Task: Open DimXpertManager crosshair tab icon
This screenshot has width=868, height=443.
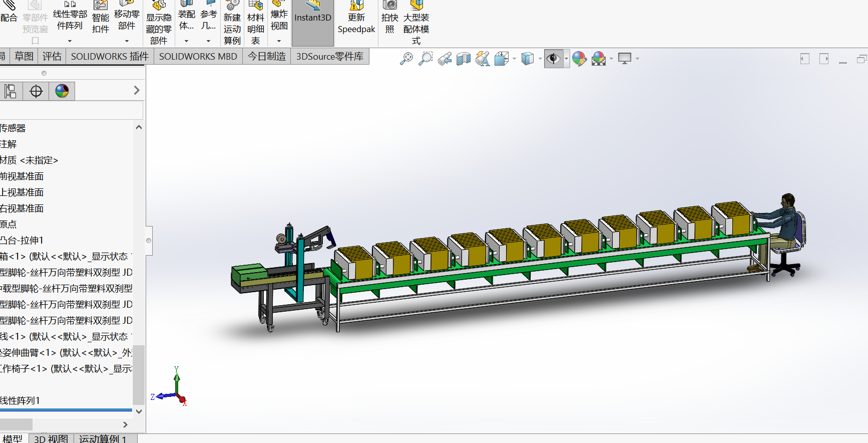Action: click(x=36, y=91)
